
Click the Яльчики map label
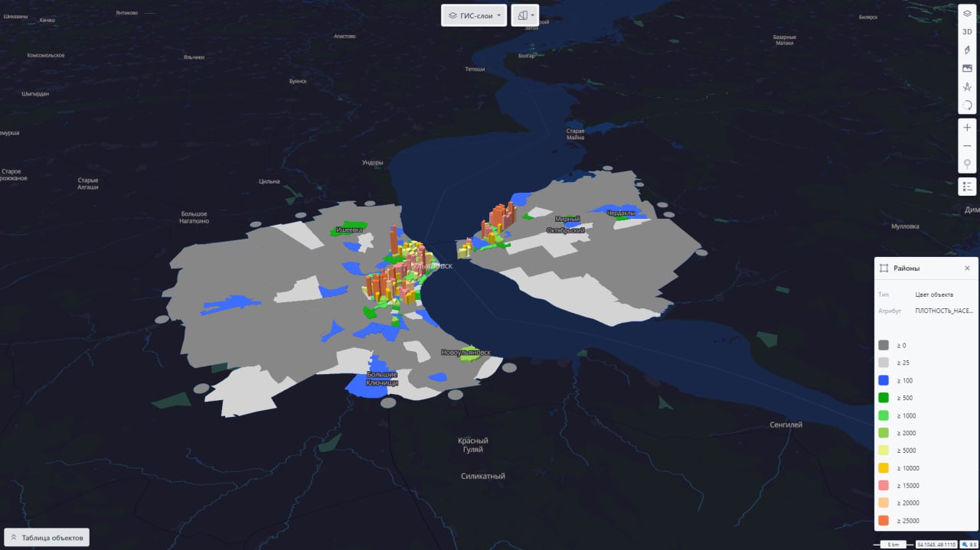pyautogui.click(x=194, y=57)
